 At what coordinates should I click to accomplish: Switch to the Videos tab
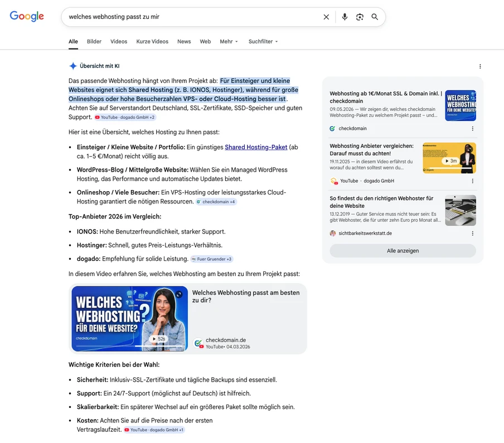119,41
